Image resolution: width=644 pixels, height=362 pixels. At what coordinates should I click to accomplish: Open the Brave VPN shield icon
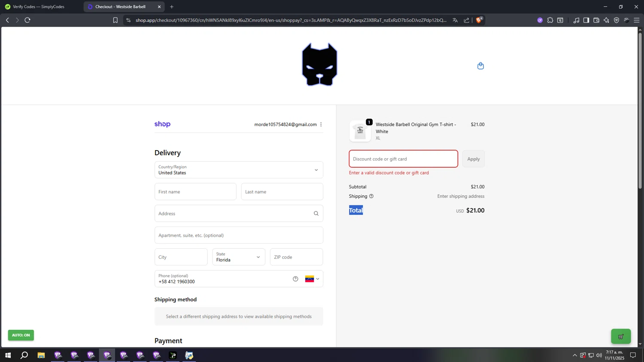tap(617, 20)
